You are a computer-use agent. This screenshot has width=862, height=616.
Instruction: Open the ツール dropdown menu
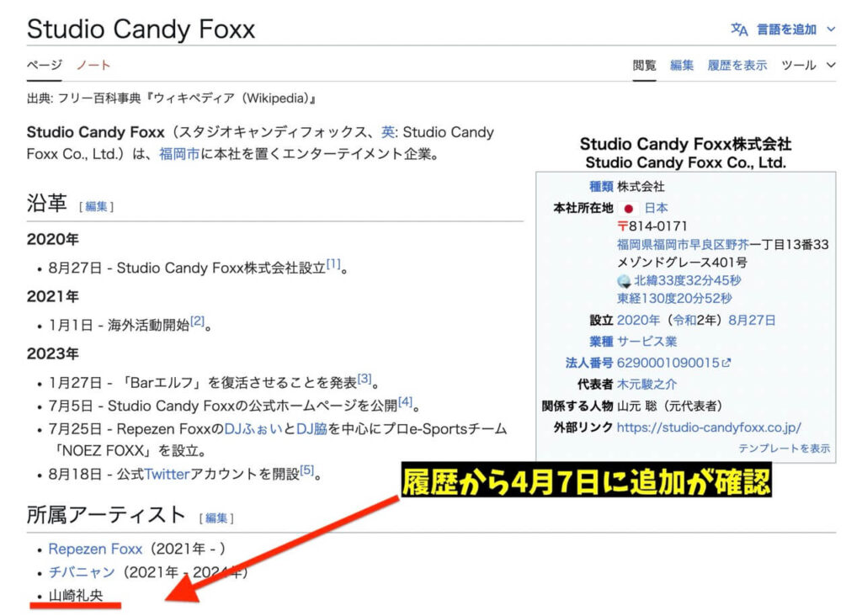click(799, 66)
